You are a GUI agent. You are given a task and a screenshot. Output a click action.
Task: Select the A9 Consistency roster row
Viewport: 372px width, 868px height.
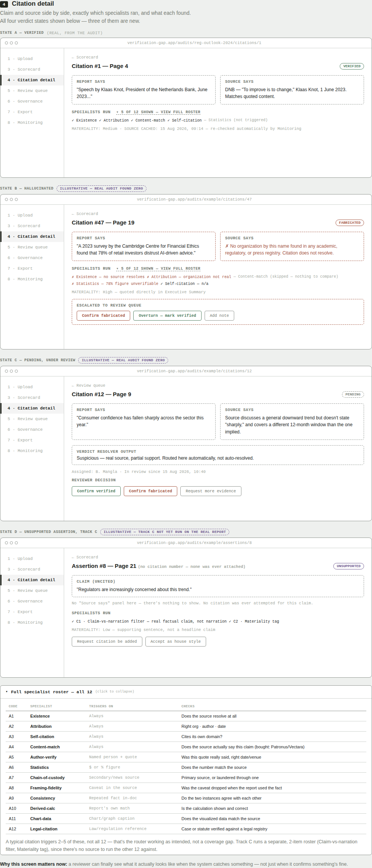click(186, 798)
